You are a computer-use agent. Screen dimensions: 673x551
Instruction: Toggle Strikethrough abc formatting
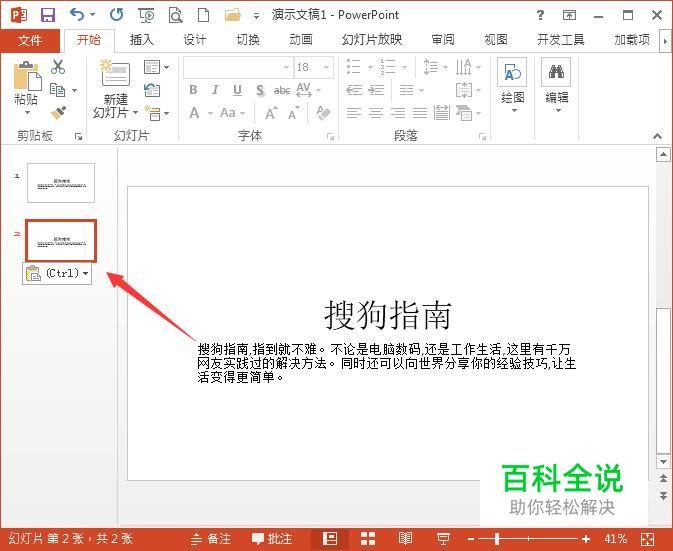tap(282, 91)
